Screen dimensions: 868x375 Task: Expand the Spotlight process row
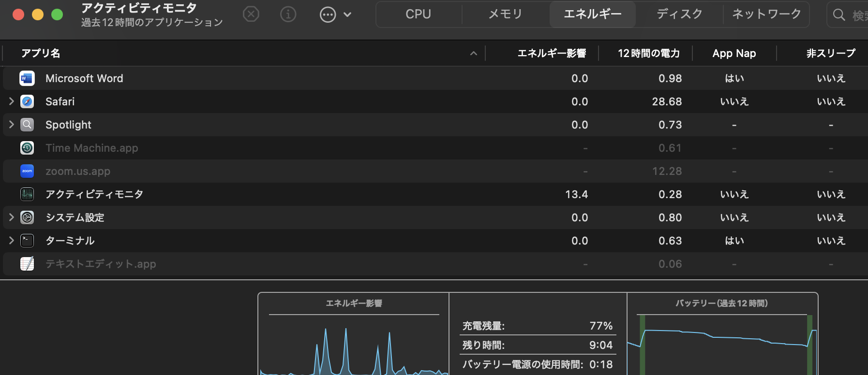pos(12,125)
